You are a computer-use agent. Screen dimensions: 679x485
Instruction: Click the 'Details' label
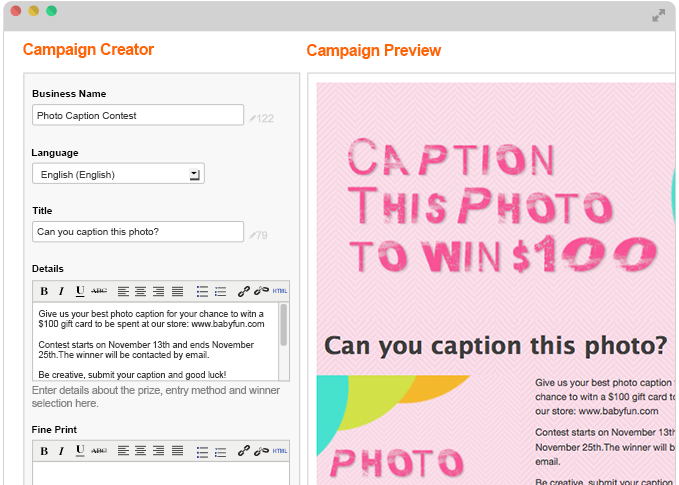[48, 268]
